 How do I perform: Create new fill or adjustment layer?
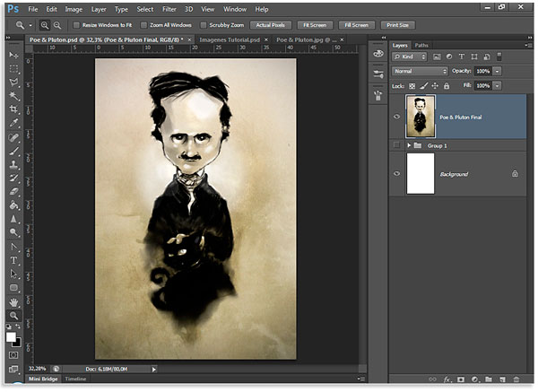click(x=475, y=379)
